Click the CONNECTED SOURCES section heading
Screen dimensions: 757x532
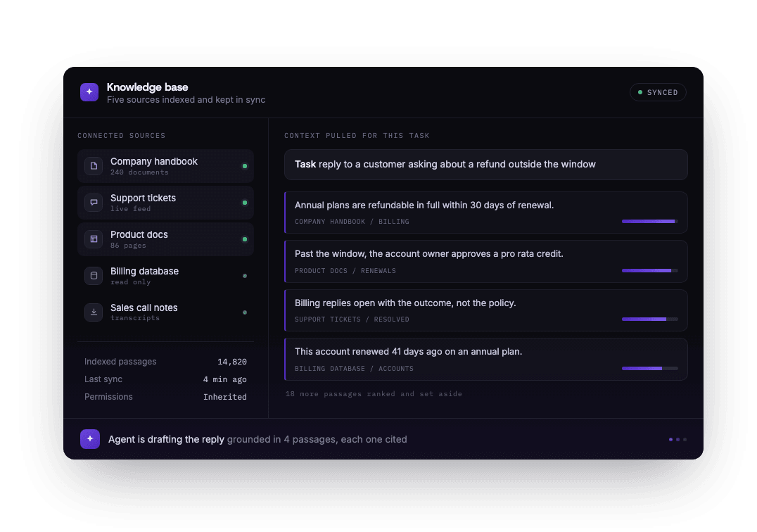[x=122, y=136]
